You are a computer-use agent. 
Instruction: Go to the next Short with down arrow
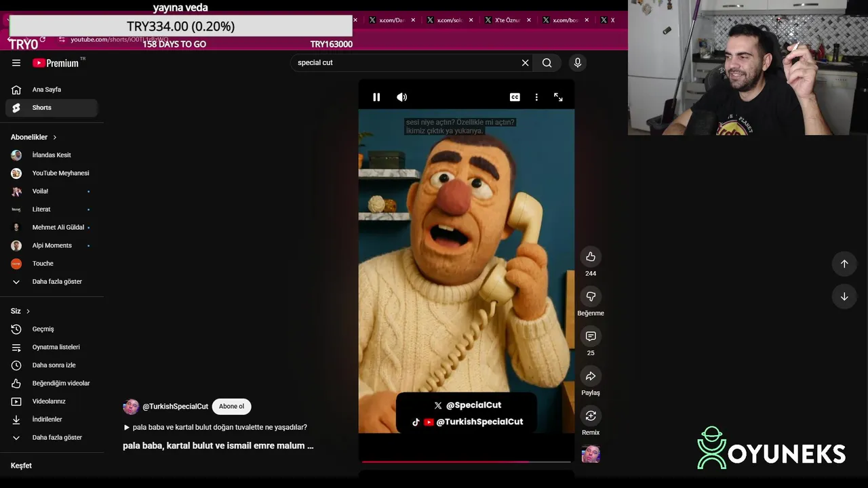point(844,296)
